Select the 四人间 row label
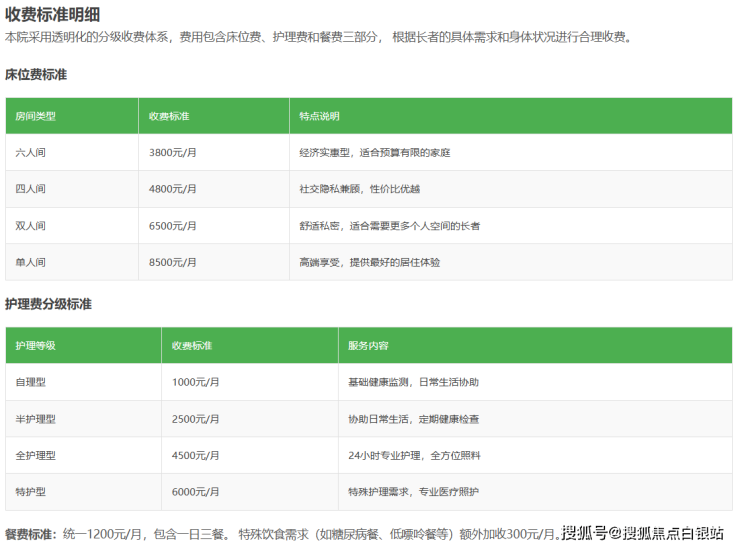This screenshot has height=549, width=740. [30, 189]
